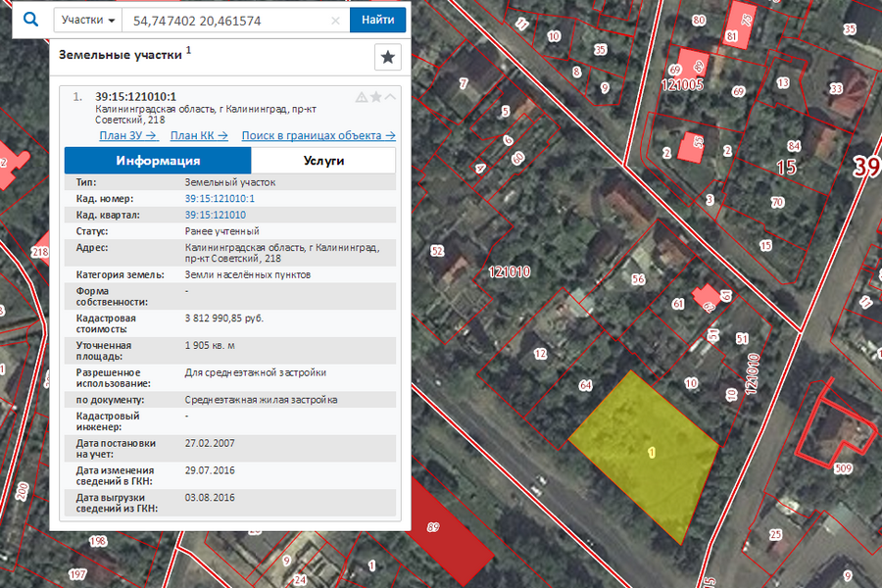Switch to the Информация tab
Image resolution: width=882 pixels, height=588 pixels.
click(158, 161)
